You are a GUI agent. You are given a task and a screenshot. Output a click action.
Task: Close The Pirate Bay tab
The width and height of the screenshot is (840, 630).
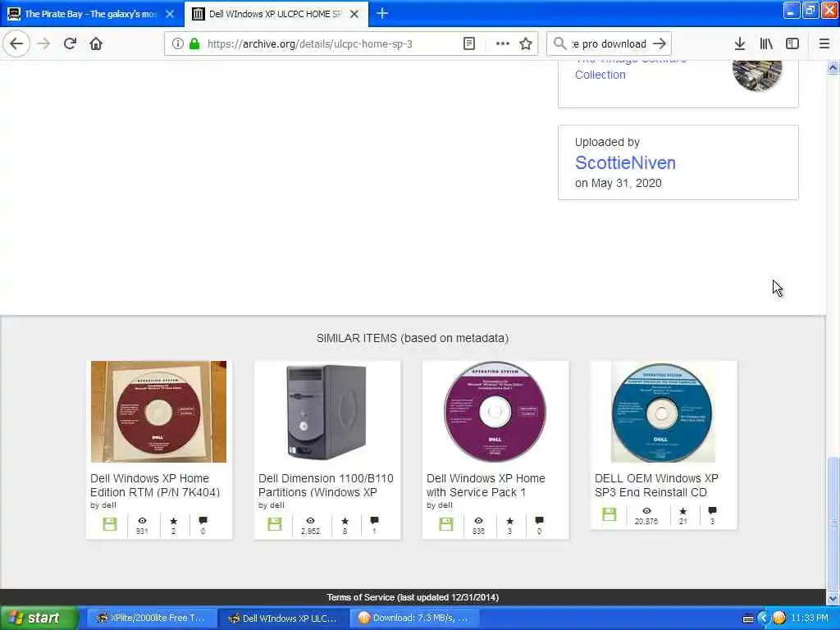170,14
